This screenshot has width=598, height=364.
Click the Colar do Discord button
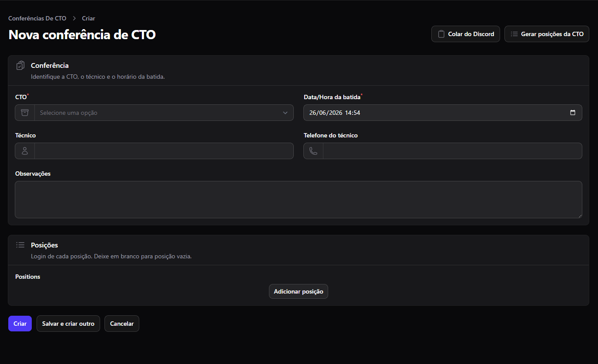click(x=466, y=34)
